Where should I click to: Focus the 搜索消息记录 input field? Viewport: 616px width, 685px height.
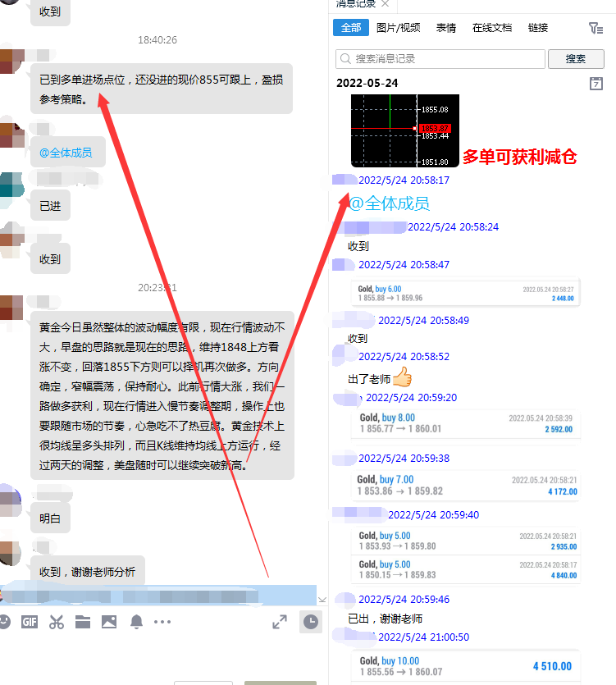point(440,59)
